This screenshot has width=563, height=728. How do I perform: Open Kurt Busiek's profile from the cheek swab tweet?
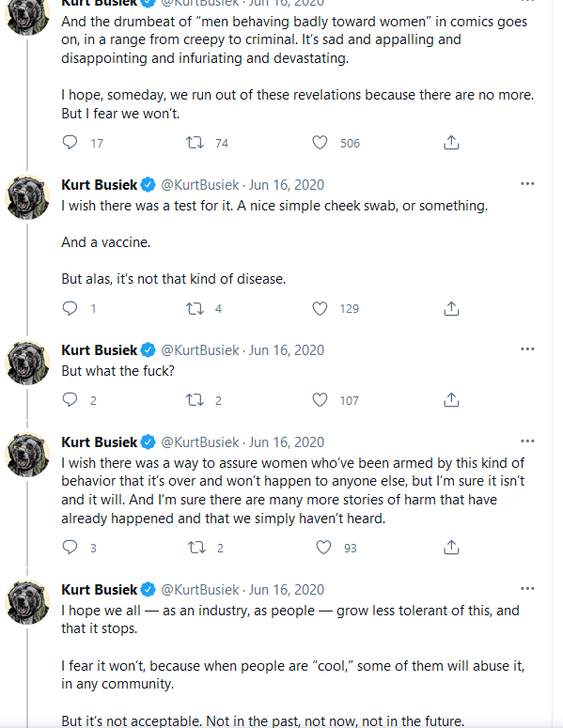[x=99, y=185]
